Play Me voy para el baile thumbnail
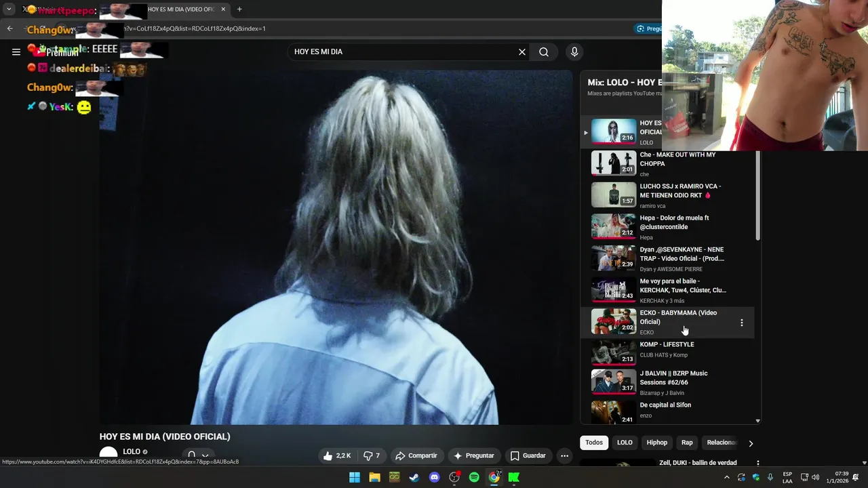 [x=614, y=289]
